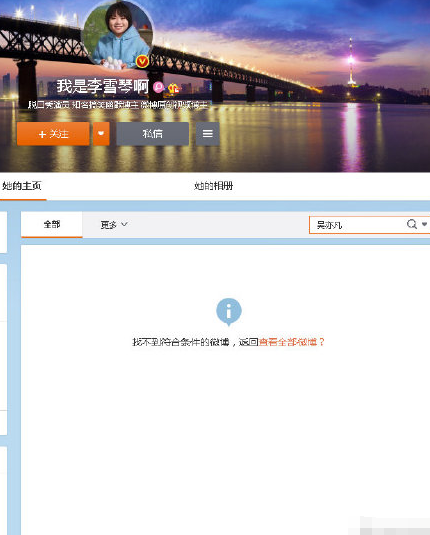Screen dimensions: 430x535
Task: Send a message via 私信 button
Action: point(153,134)
